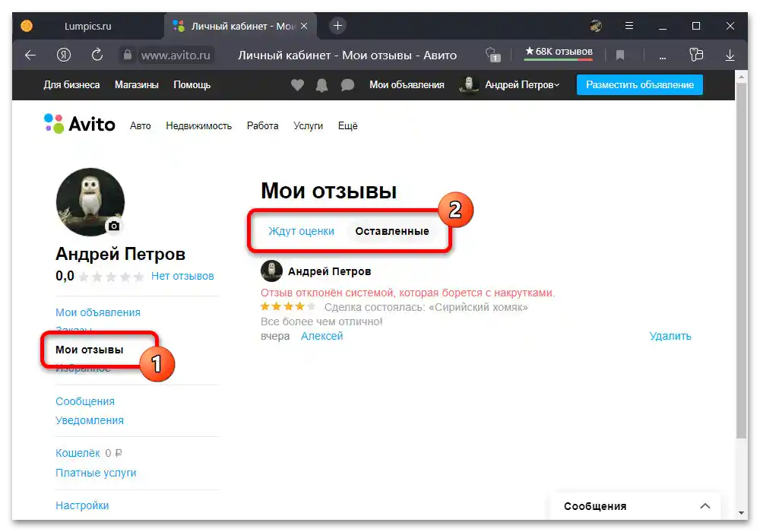760x532 pixels.
Task: Expand the Сообщения chat panel chevron
Action: [x=705, y=506]
